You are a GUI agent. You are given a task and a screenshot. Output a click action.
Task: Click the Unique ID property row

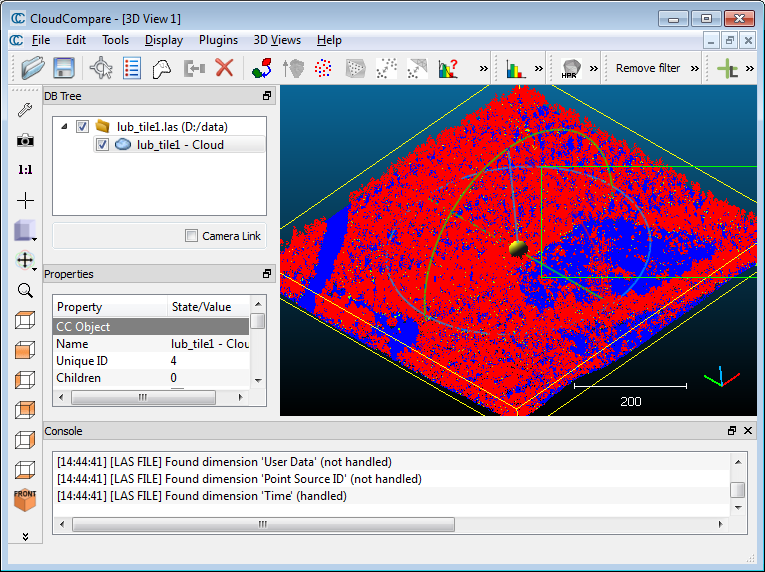[151, 361]
